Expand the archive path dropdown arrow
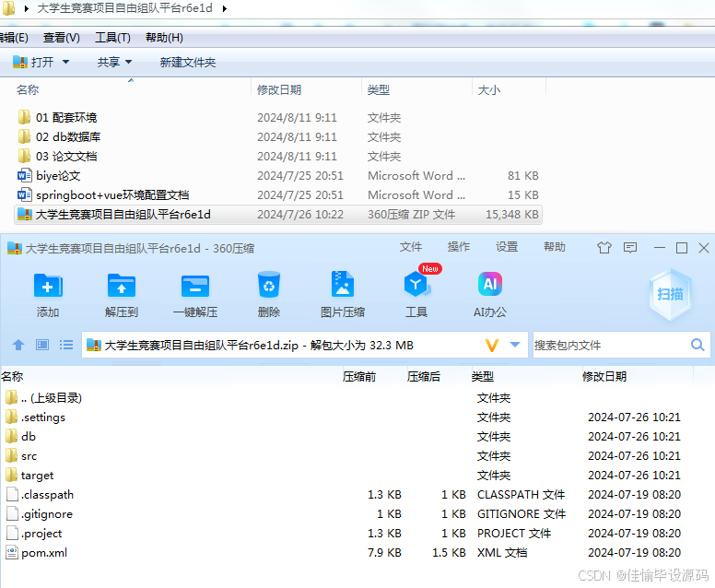 tap(515, 345)
